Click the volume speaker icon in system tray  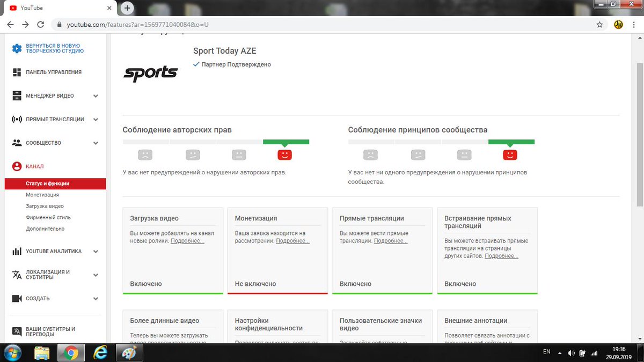tap(571, 353)
